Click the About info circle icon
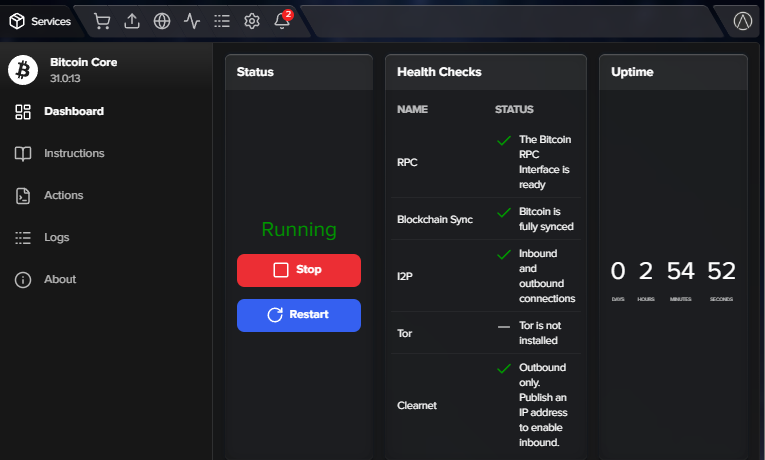 (23, 280)
